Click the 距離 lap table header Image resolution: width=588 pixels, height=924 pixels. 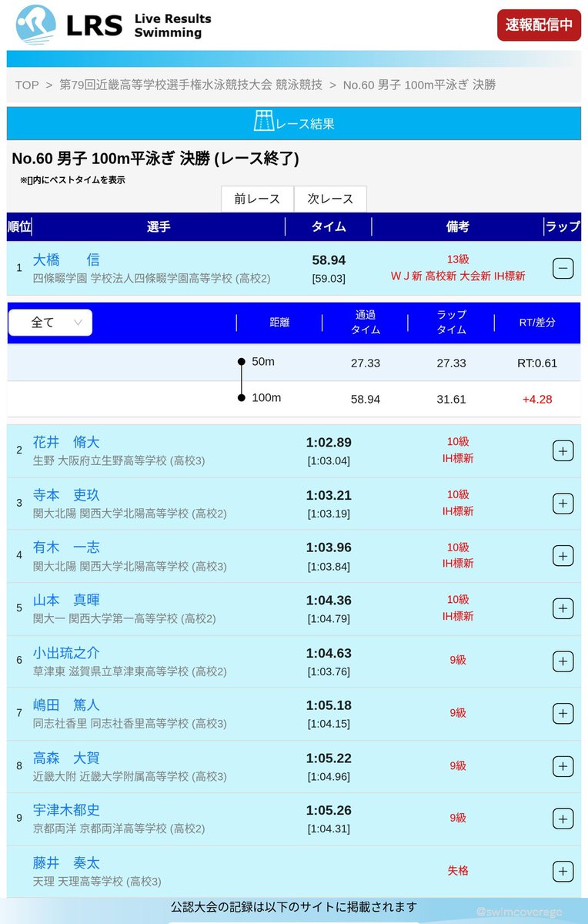pos(279,323)
